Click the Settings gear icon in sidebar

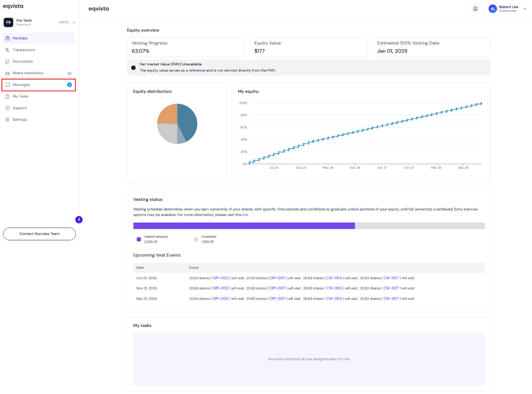pos(7,120)
